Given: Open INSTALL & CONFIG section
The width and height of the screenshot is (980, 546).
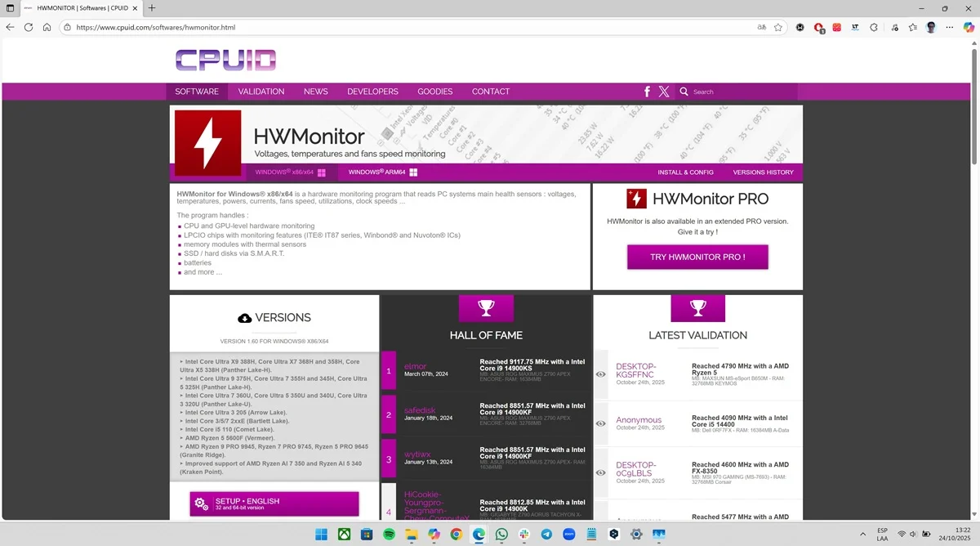Looking at the screenshot, I should click(686, 172).
